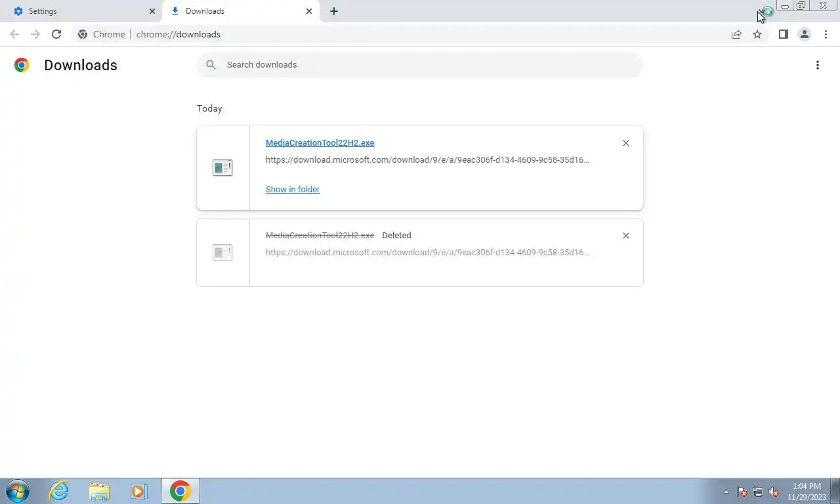Remove the Deleted MediaCreationTool22H2.exe entry
This screenshot has height=504, width=840.
point(625,236)
